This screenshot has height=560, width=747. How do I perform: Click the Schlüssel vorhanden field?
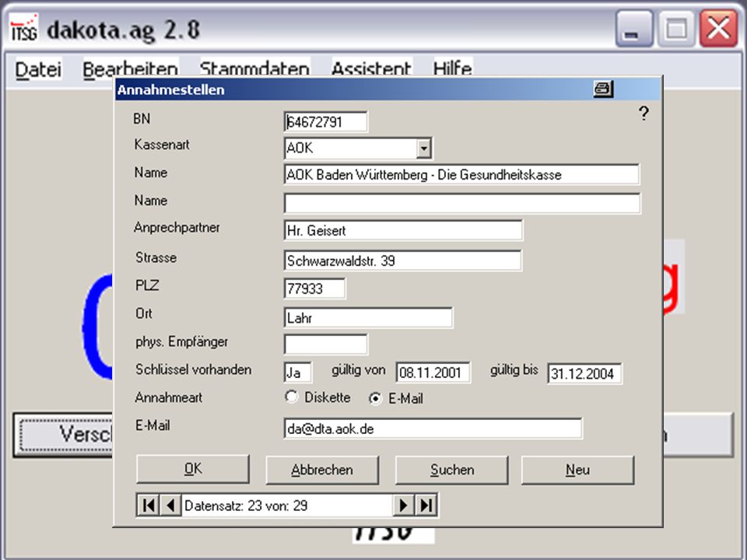[298, 372]
